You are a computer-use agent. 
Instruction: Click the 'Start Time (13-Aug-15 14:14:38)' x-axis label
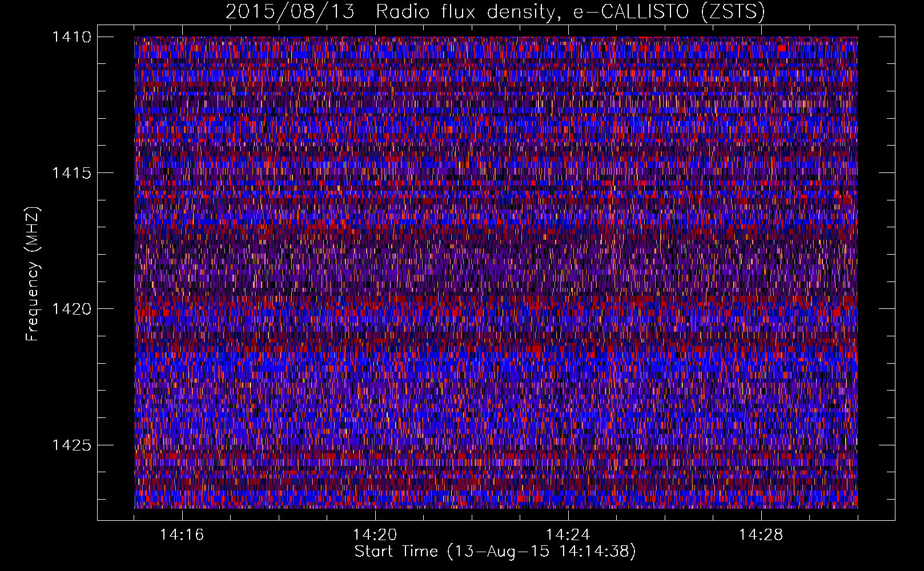point(495,552)
